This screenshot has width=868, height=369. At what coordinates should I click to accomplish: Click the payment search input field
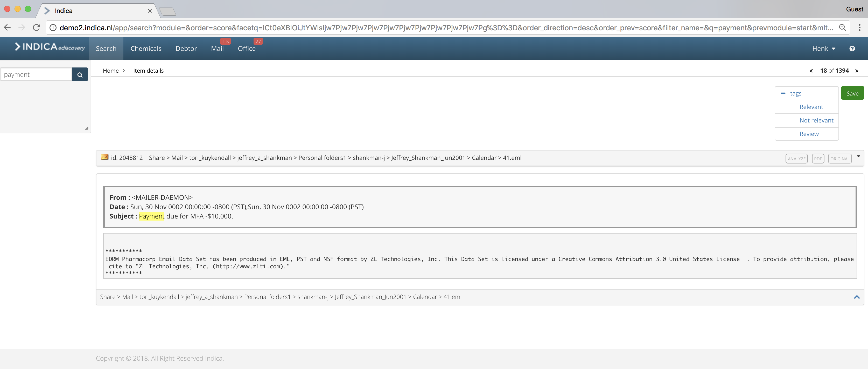pyautogui.click(x=36, y=74)
